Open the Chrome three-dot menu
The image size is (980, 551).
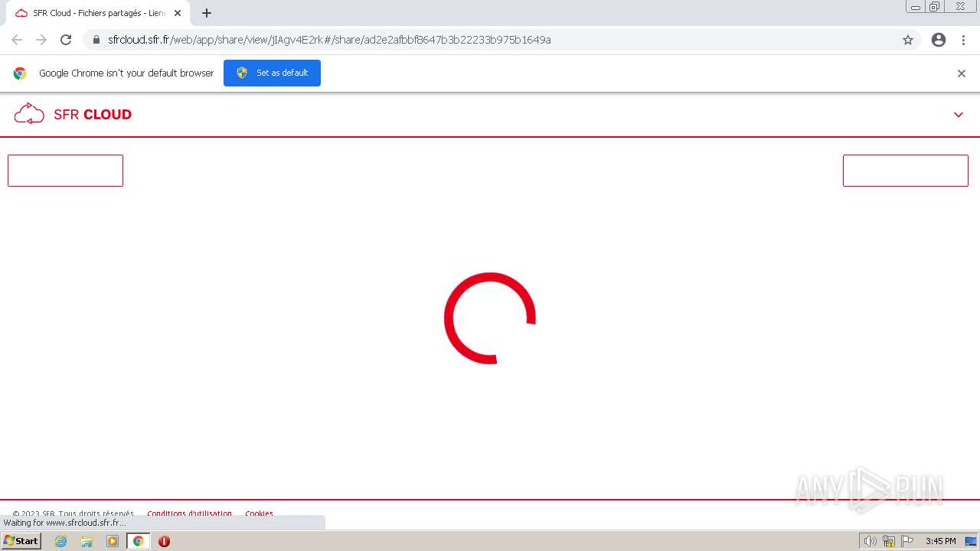click(964, 40)
